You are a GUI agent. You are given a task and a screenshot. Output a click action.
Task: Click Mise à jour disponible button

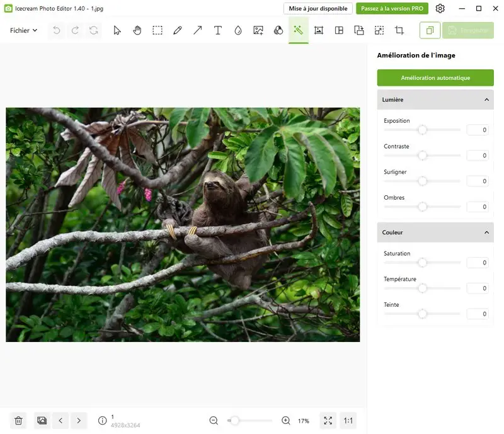318,8
